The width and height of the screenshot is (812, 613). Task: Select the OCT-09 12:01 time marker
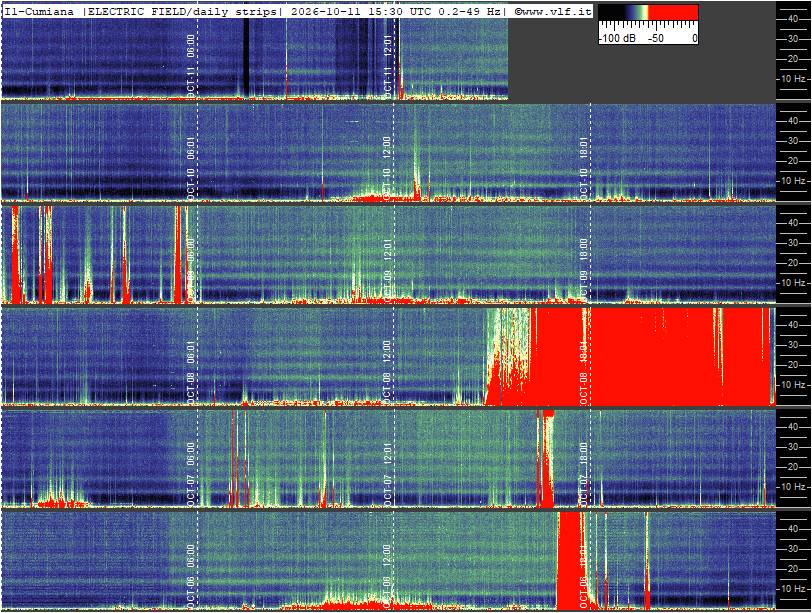[x=387, y=270]
